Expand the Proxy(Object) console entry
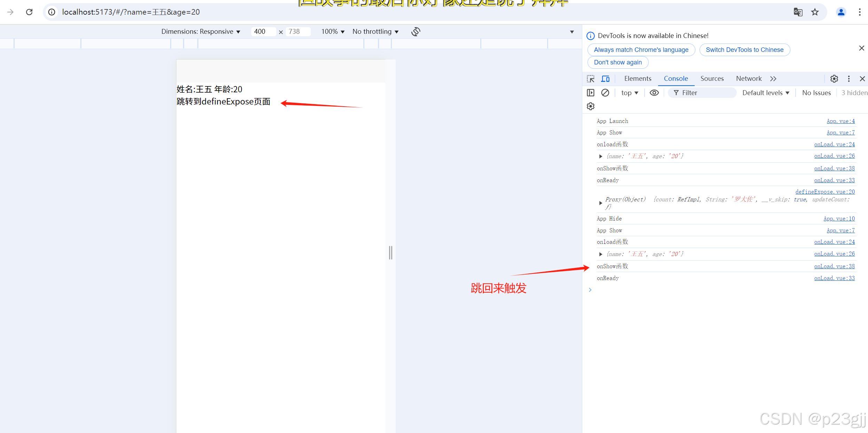 pos(600,203)
